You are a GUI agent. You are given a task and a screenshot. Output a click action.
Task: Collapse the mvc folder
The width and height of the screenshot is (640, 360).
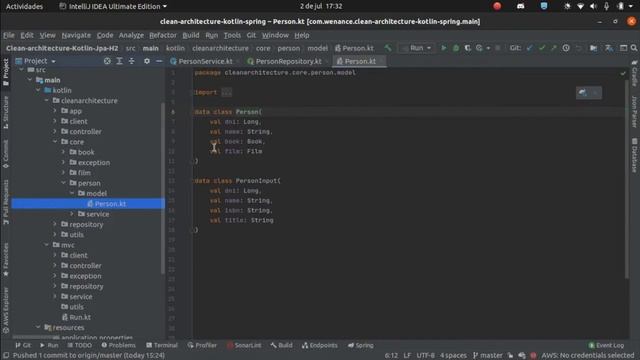pos(47,245)
